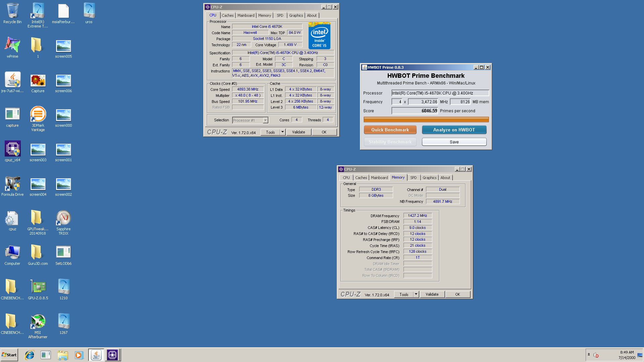Click Save in HWBOT Prime
Image resolution: width=644 pixels, height=362 pixels.
pos(454,142)
